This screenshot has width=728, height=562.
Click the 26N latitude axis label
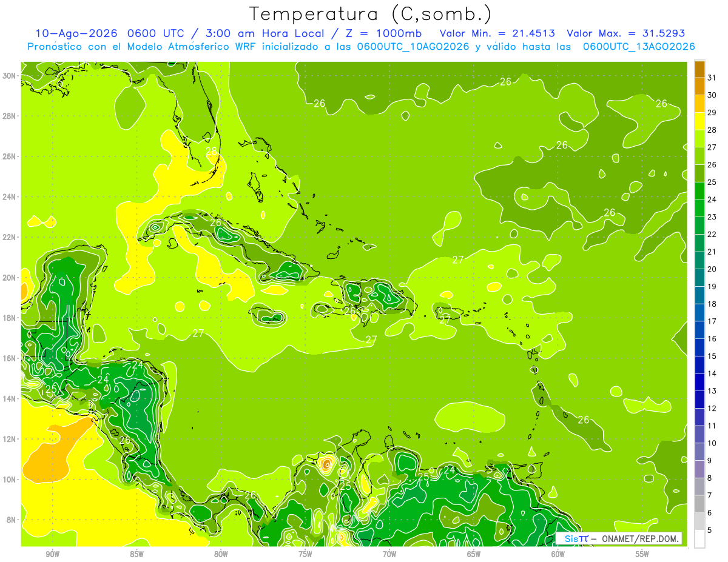(x=10, y=156)
